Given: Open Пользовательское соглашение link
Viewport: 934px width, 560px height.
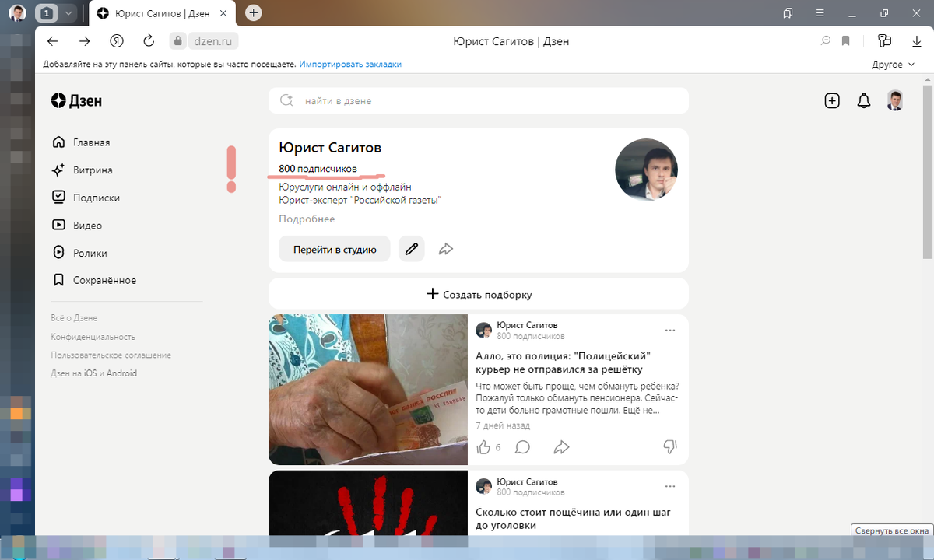Looking at the screenshot, I should point(111,355).
